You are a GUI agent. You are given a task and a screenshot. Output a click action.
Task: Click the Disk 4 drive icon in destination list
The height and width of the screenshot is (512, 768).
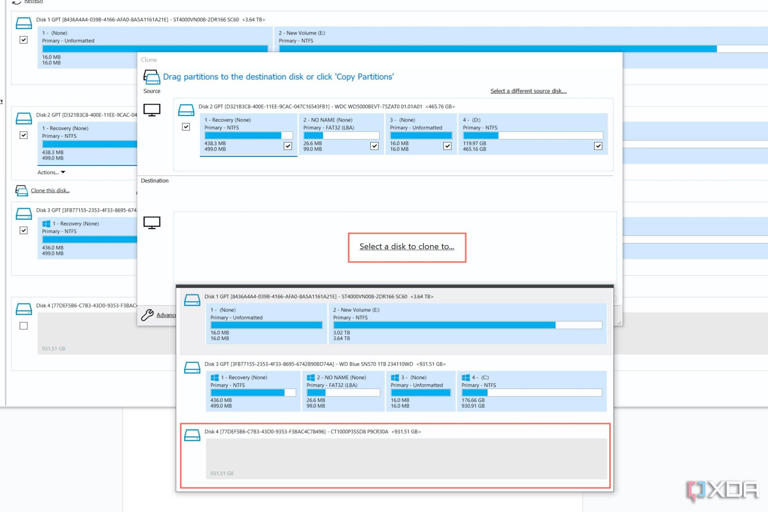tap(192, 435)
